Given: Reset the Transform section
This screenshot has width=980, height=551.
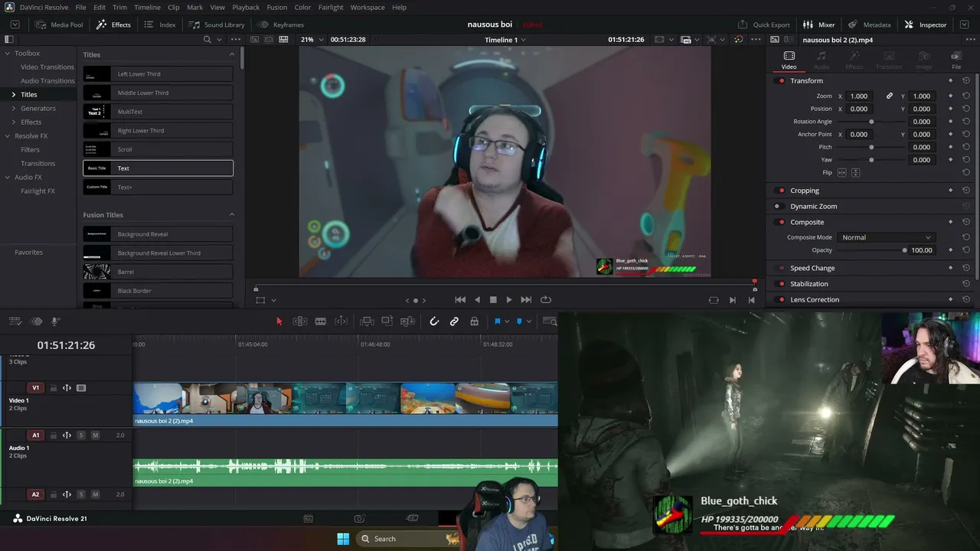Looking at the screenshot, I should pyautogui.click(x=966, y=81).
